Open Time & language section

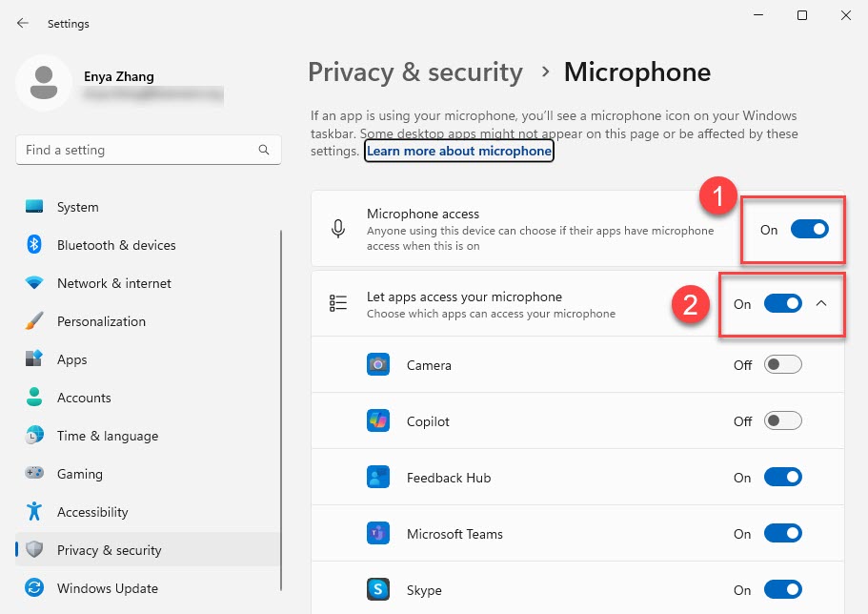pyautogui.click(x=107, y=436)
